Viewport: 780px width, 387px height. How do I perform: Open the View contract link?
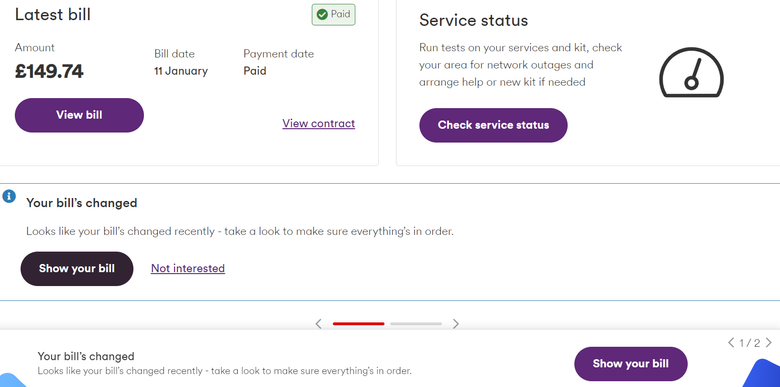pyautogui.click(x=318, y=123)
